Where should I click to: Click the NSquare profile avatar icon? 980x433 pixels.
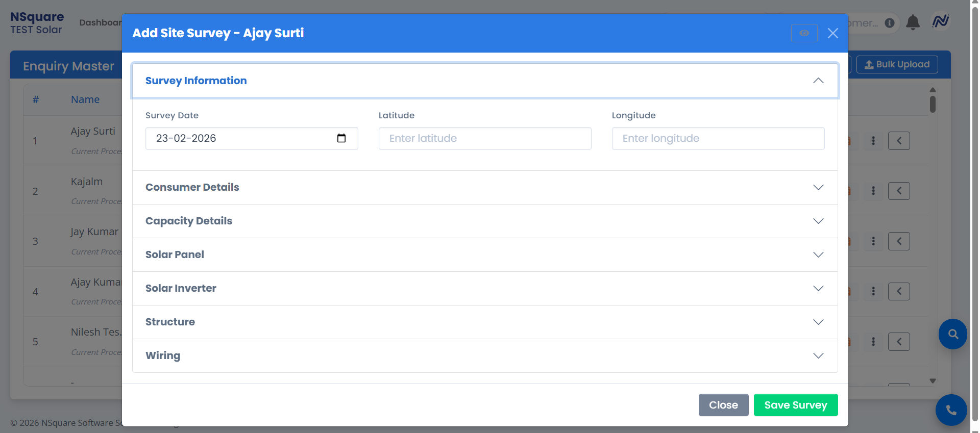(940, 21)
